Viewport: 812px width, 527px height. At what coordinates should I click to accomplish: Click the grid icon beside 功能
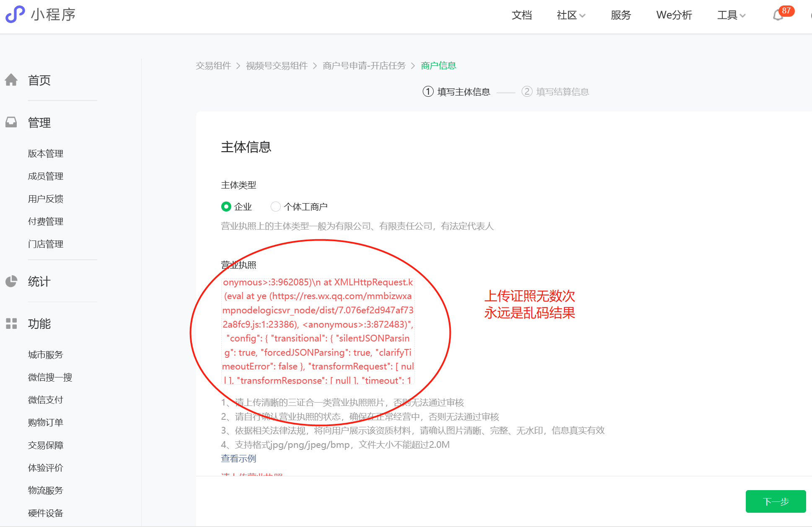coord(11,323)
